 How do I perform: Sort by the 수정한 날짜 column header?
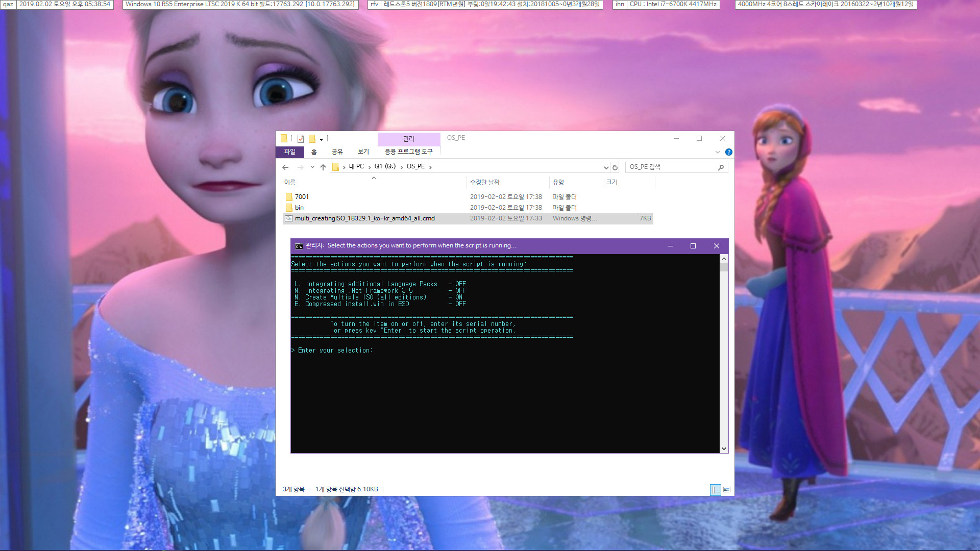tap(508, 182)
